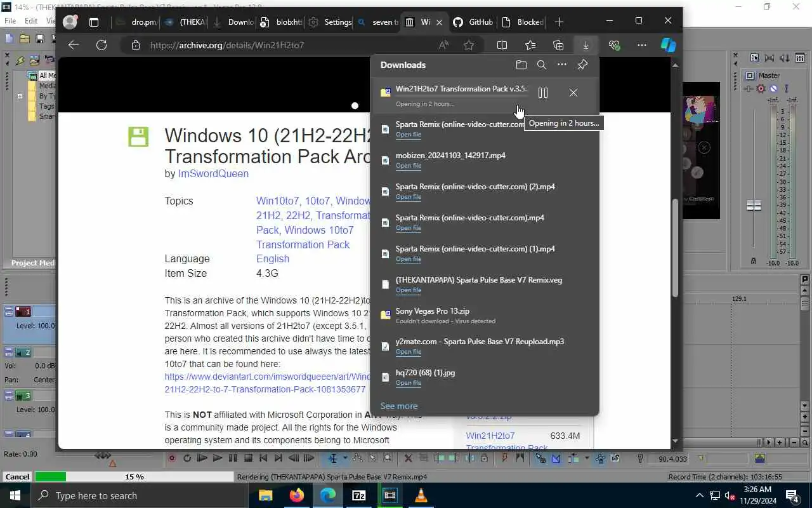Click Pause in Vegas transport bar
812x508 pixels.
click(233, 458)
